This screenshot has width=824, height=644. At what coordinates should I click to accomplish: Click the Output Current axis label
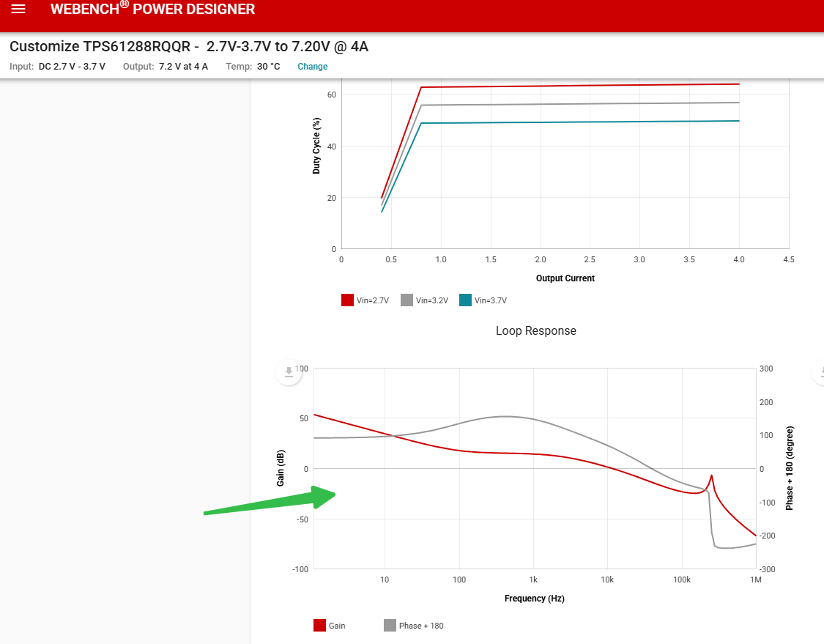tap(565, 278)
